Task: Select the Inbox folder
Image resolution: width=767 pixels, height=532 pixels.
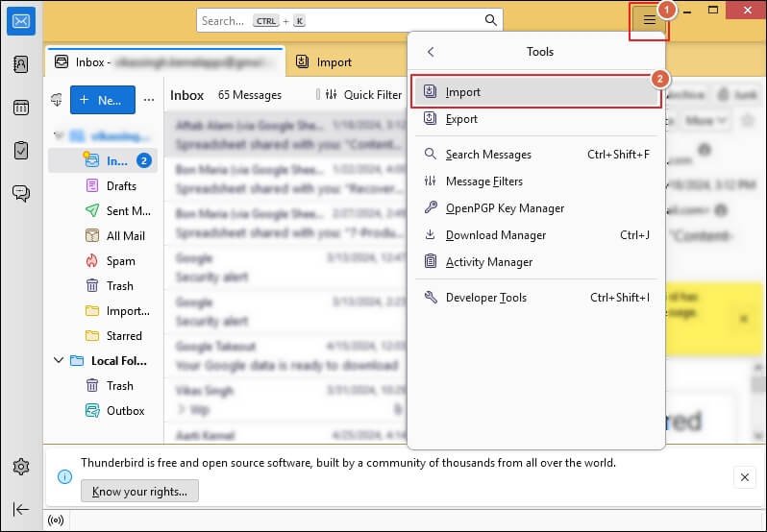Action: coord(103,160)
